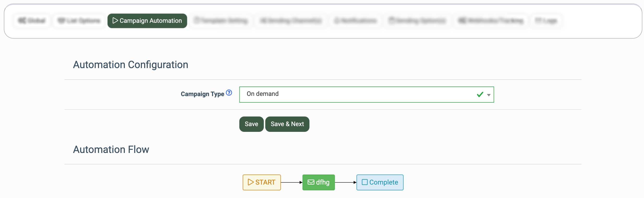Image resolution: width=644 pixels, height=198 pixels.
Task: Open the List Options tab
Action: pyautogui.click(x=79, y=21)
